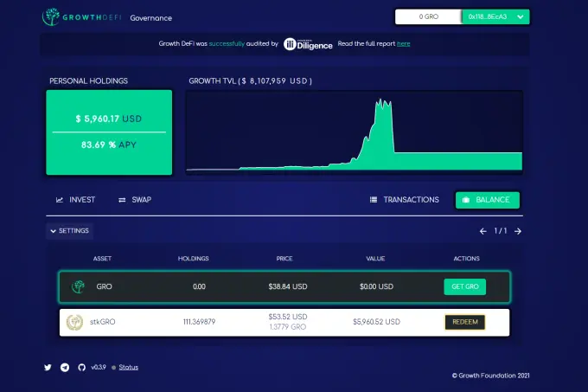The height and width of the screenshot is (392, 588).
Task: Click the v0.3.9 version text
Action: click(99, 367)
